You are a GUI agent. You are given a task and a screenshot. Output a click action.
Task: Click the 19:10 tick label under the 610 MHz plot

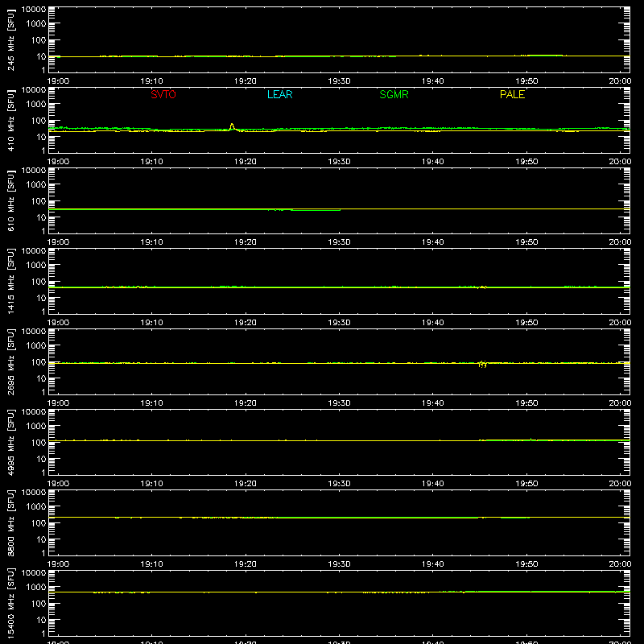coord(151,242)
